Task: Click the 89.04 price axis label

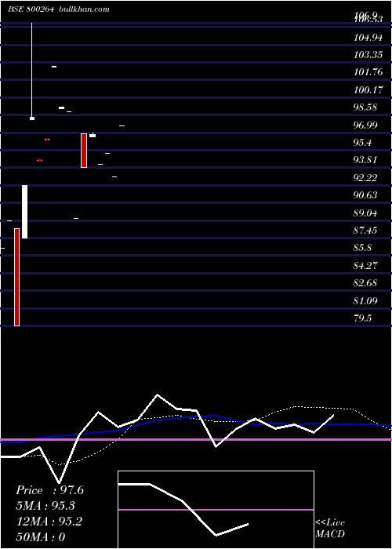Action: (x=365, y=213)
